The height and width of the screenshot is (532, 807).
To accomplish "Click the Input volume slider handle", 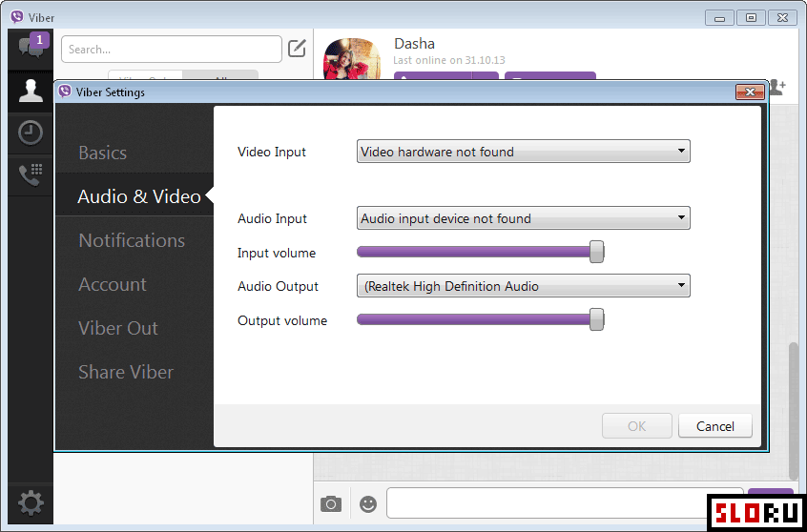I will [596, 252].
